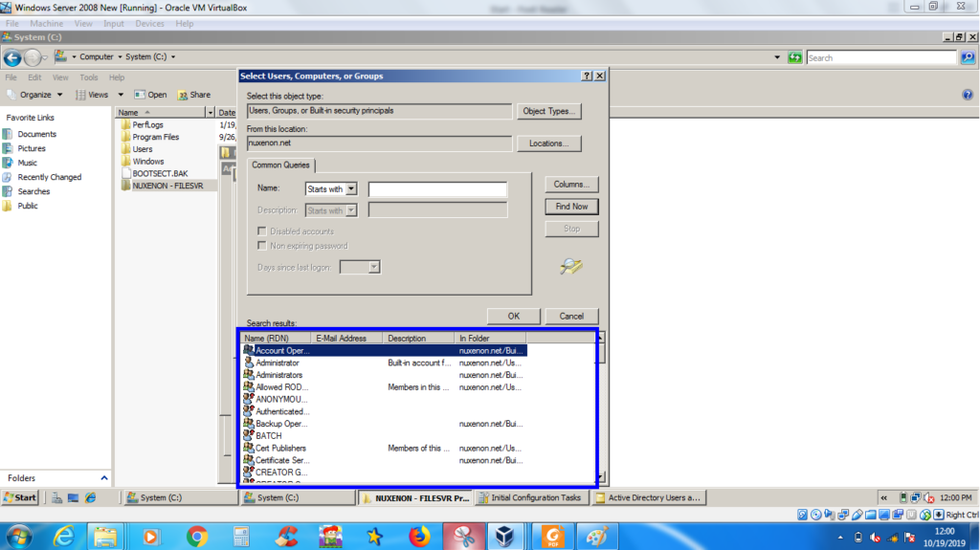Open the Windows Media Player taskbar icon

pos(150,537)
